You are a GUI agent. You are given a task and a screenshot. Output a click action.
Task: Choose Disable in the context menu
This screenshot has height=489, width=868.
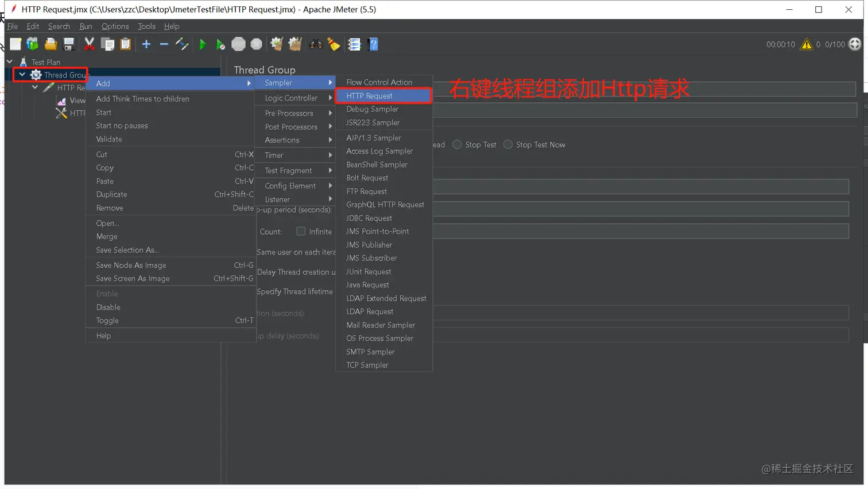pyautogui.click(x=170, y=307)
